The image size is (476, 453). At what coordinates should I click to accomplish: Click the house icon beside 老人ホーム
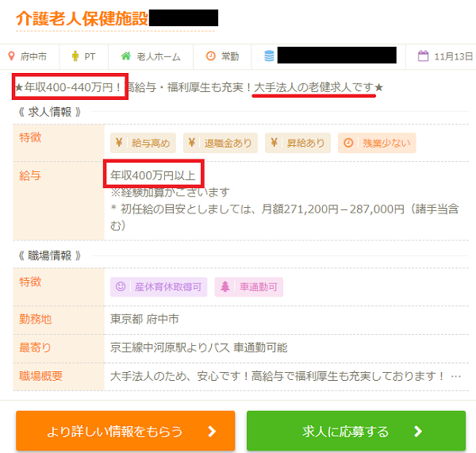(x=125, y=56)
